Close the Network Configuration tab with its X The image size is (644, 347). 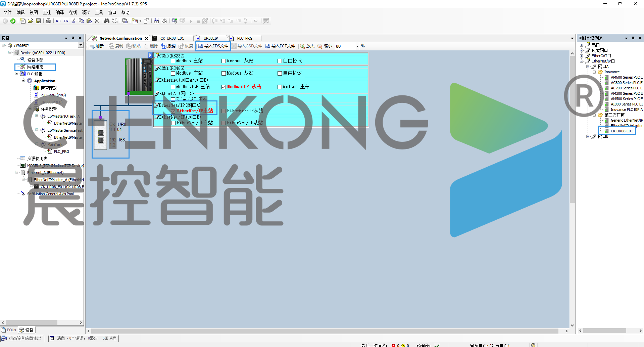coord(147,38)
